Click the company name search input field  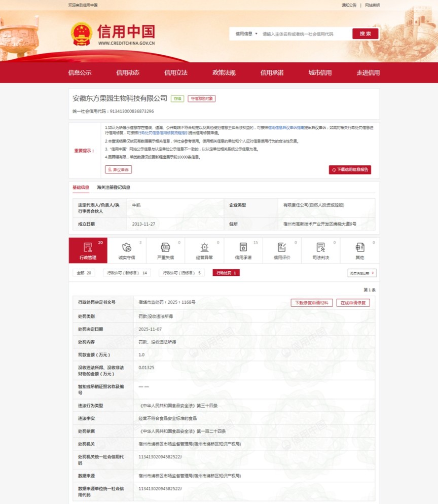(x=305, y=34)
